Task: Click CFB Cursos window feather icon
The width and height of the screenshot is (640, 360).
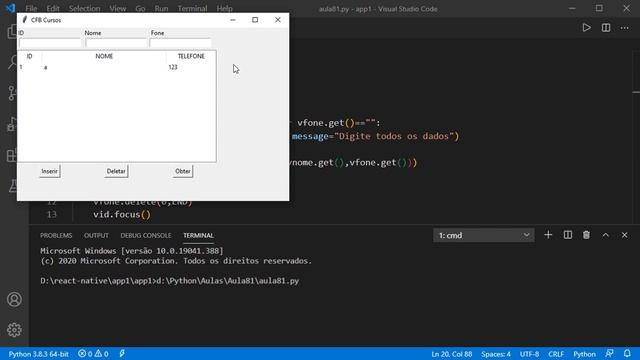Action: pyautogui.click(x=24, y=20)
